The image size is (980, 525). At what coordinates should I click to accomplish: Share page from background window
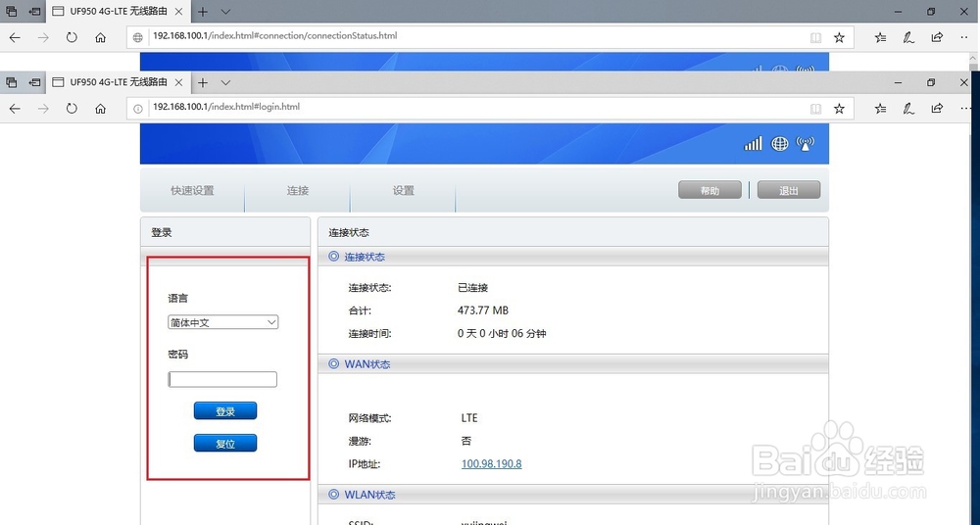point(937,37)
